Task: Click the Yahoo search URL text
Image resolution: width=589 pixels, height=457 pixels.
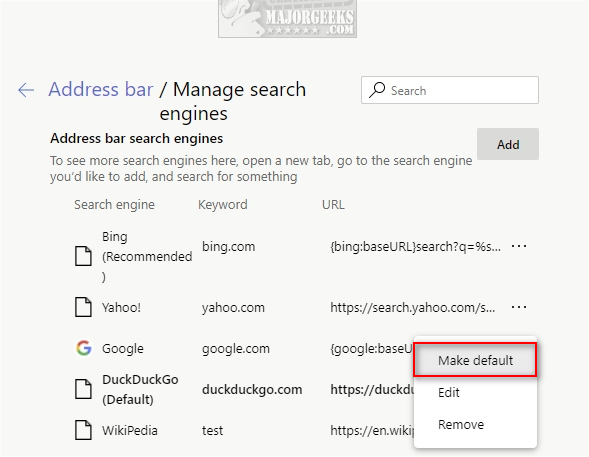Action: (x=412, y=308)
